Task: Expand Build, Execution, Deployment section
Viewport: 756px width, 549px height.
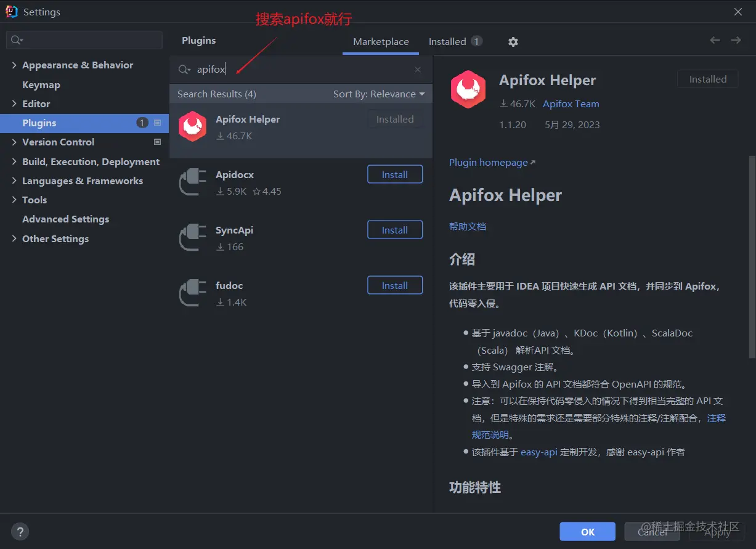Action: point(14,161)
